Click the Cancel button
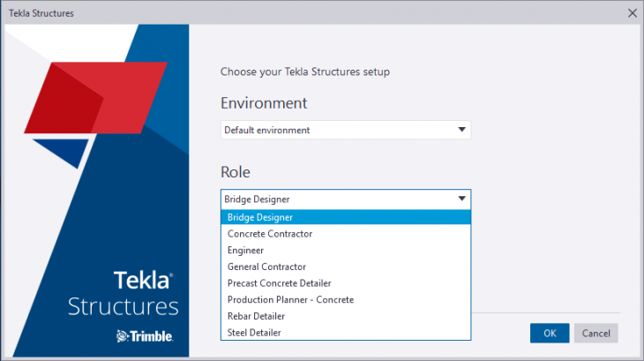This screenshot has width=644, height=361. [595, 333]
